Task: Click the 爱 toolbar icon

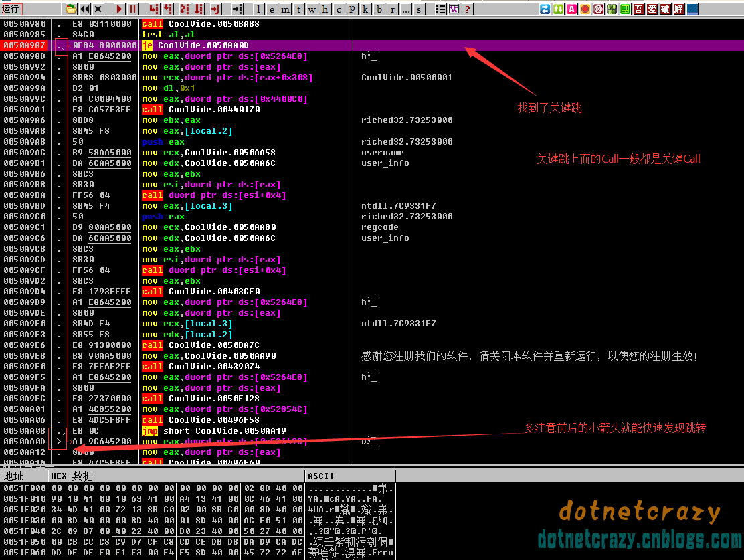Action: [652, 9]
